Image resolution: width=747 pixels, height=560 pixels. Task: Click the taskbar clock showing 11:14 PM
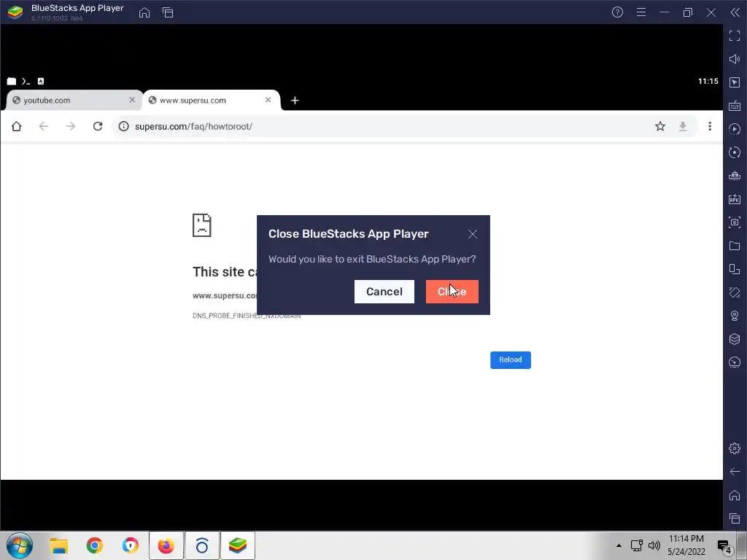point(686,539)
